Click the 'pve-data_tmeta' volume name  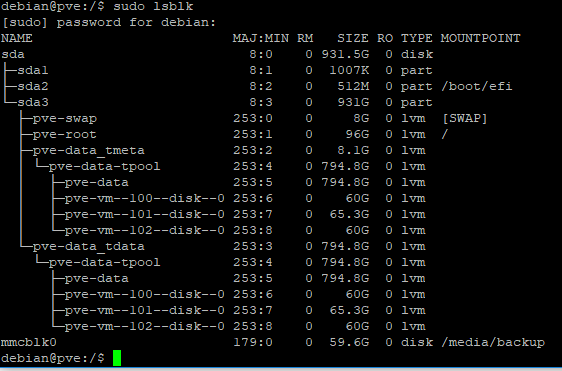tap(89, 151)
